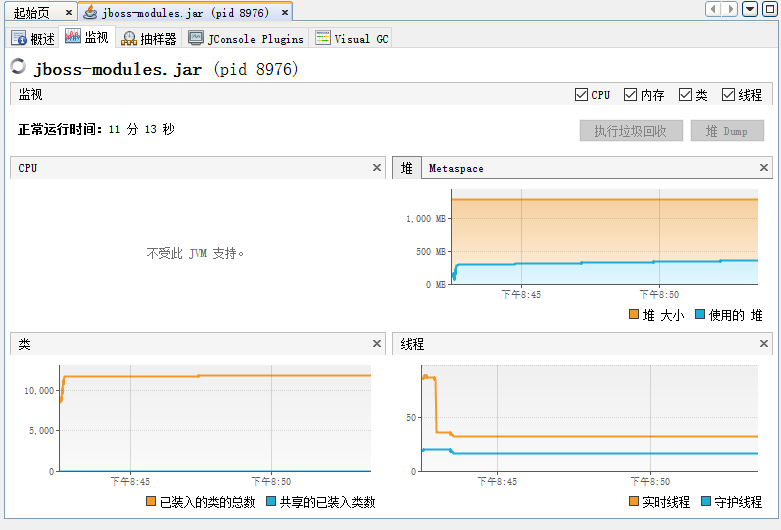
Task: Click the 实时线程 legend swatch
Action: click(x=634, y=501)
